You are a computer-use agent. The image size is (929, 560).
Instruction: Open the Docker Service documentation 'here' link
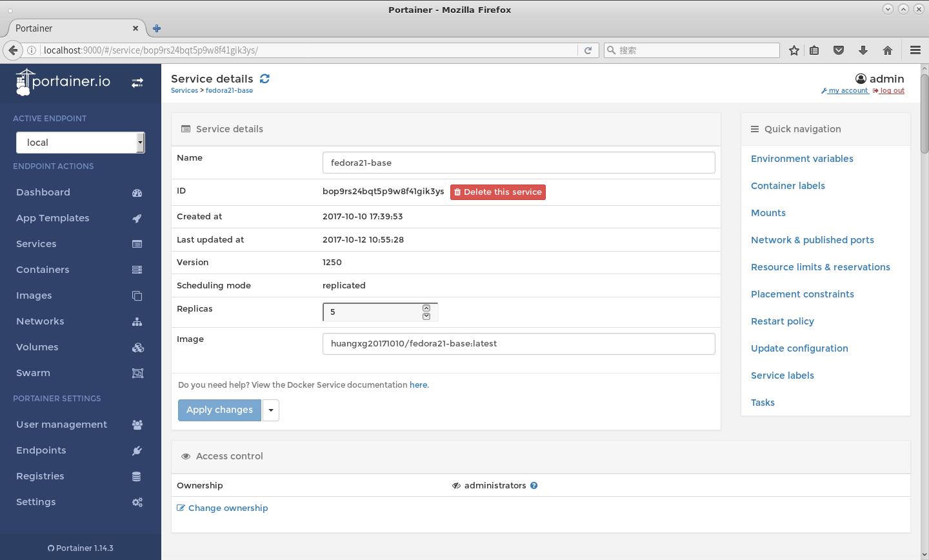[418, 385]
